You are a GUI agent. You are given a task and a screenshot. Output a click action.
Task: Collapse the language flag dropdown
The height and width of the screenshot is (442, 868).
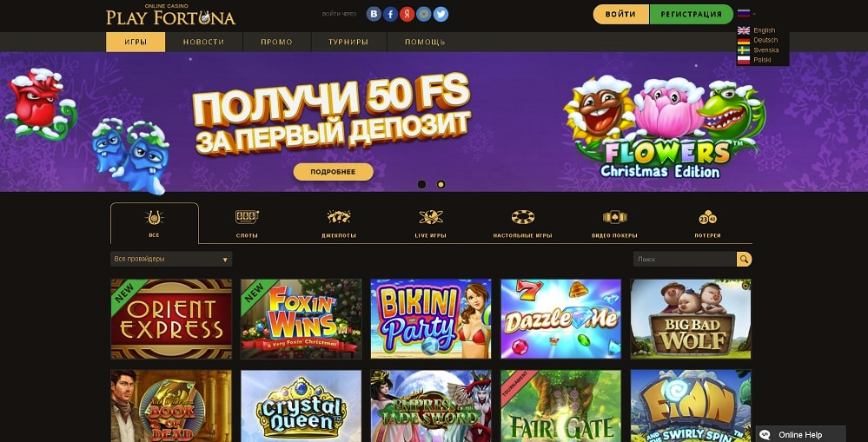click(746, 13)
